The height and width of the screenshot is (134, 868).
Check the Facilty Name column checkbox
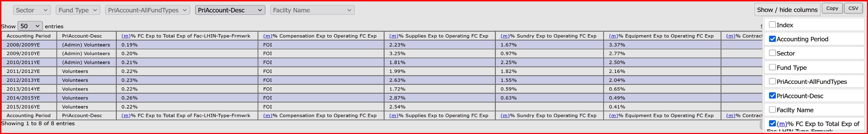click(772, 110)
